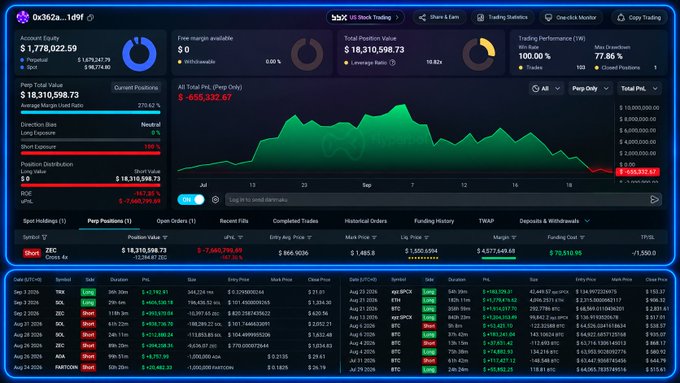Viewport: 680px width, 383px height.
Task: Sort by Position Value column icon
Action: [165, 238]
